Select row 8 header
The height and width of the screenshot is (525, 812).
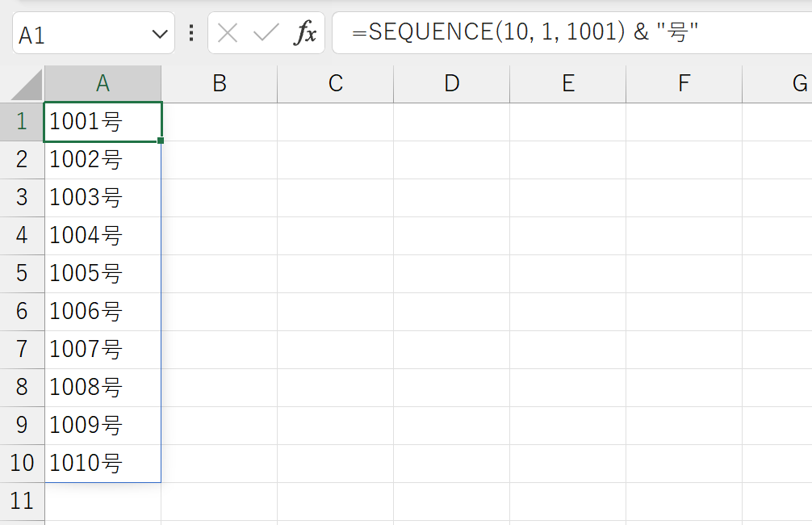[22, 388]
